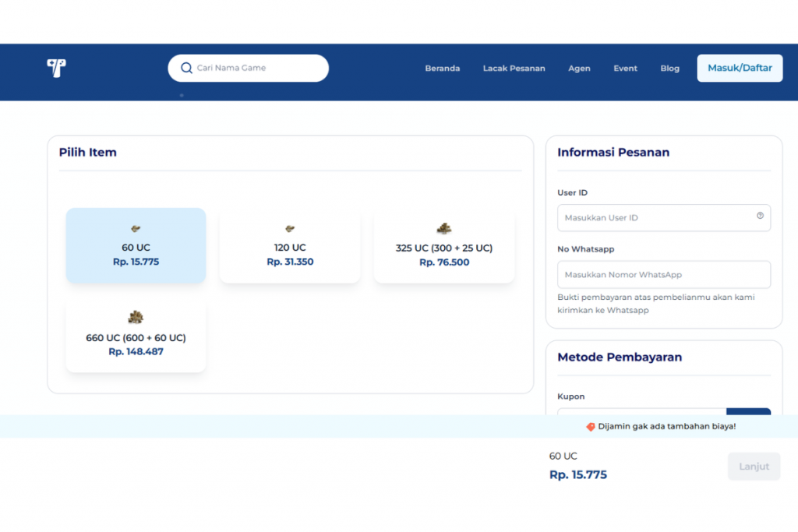The width and height of the screenshot is (798, 532).
Task: Select the 120 UC item card
Action: (x=290, y=245)
